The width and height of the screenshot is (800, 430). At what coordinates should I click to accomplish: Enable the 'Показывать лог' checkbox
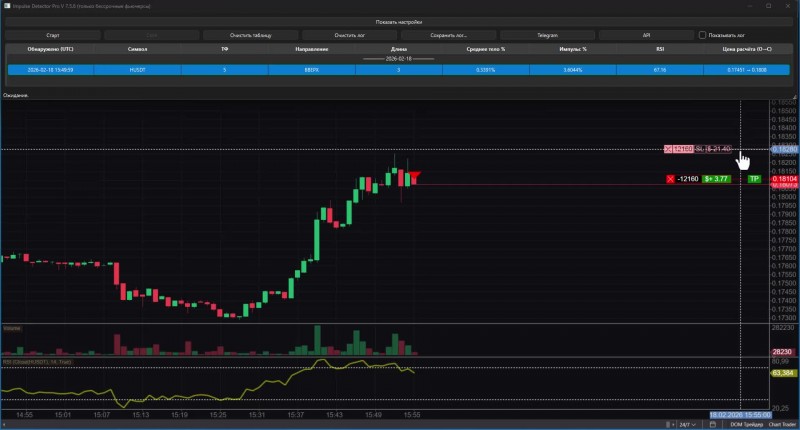coord(703,35)
